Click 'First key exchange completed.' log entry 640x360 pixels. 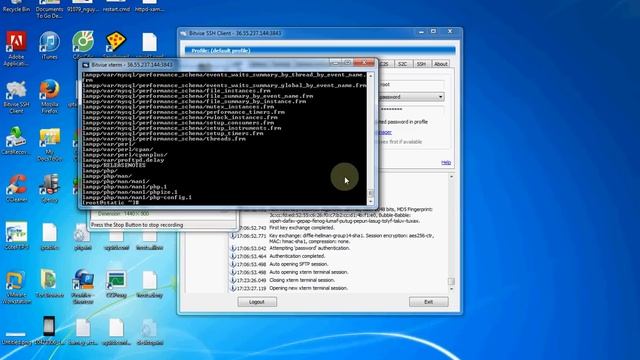point(302,228)
